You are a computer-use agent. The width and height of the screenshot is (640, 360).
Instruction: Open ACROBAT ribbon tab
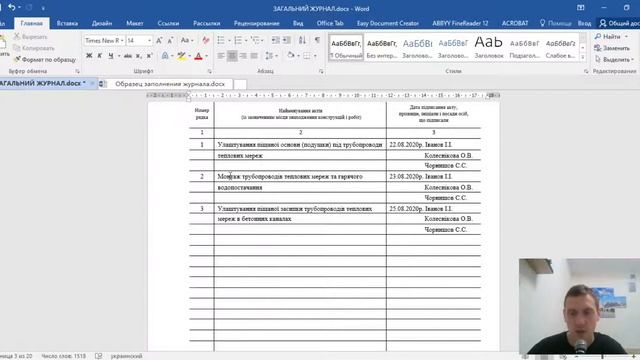coord(515,23)
